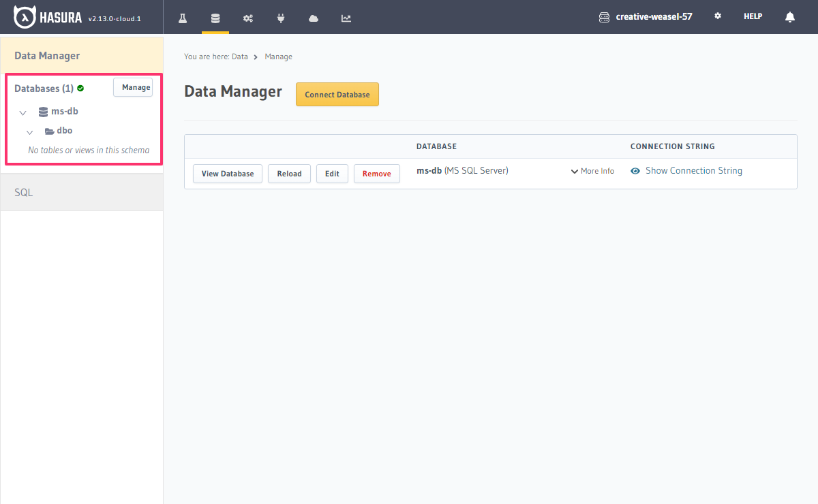Viewport: 818px width, 504px height.
Task: Show connection string for ms-db
Action: 693,170
